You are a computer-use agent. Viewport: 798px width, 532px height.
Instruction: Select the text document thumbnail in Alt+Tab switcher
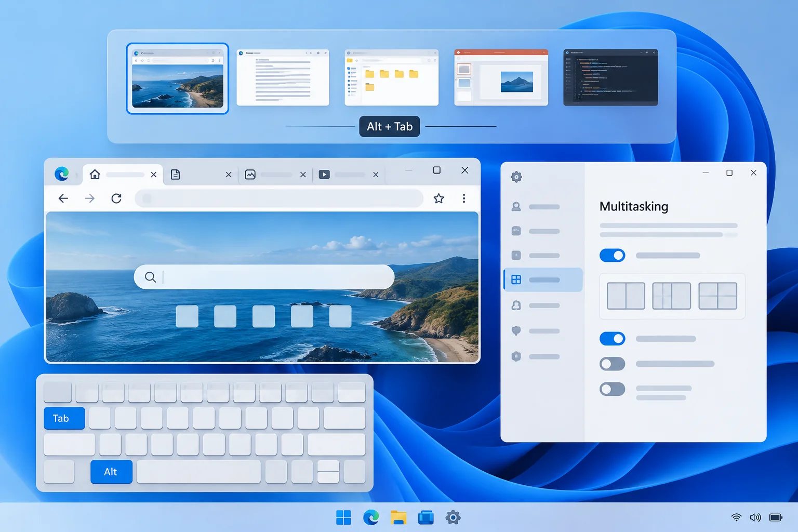tap(283, 77)
